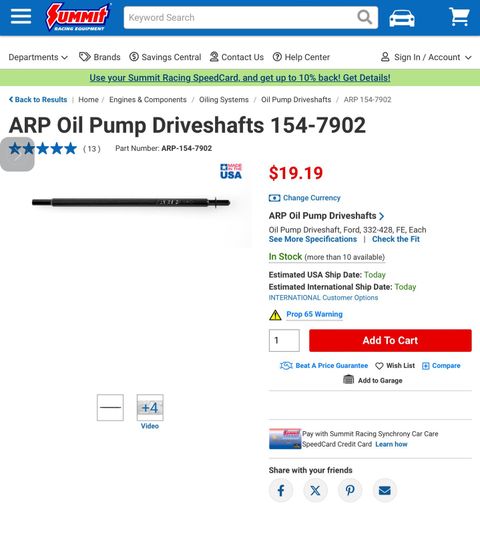The height and width of the screenshot is (534, 480).
Task: Share on Pinterest icon
Action: tap(350, 490)
